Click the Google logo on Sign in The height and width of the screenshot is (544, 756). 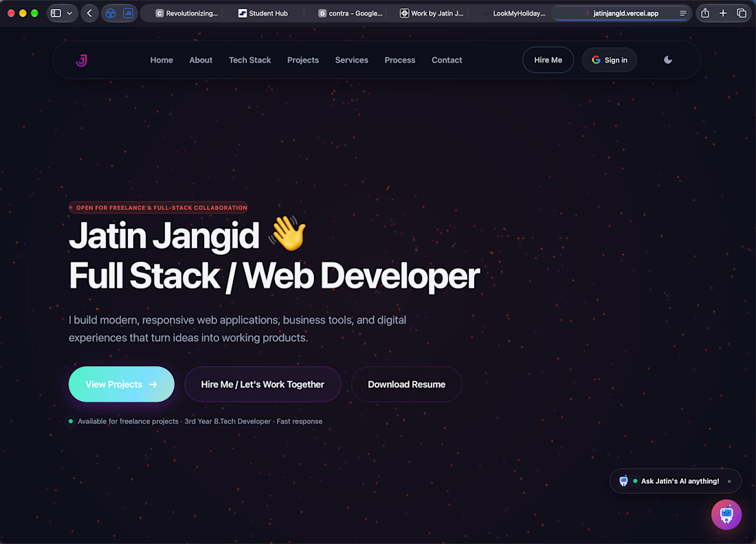click(596, 60)
